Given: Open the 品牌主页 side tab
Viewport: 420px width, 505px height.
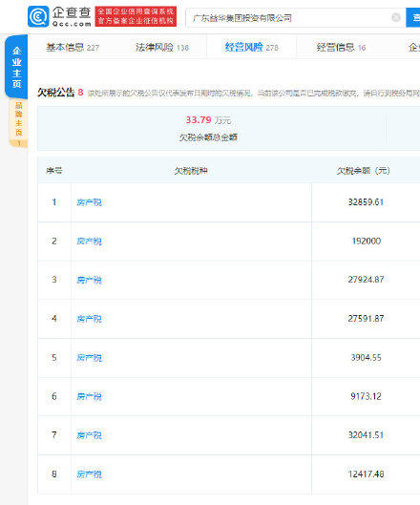Looking at the screenshot, I should point(19,123).
